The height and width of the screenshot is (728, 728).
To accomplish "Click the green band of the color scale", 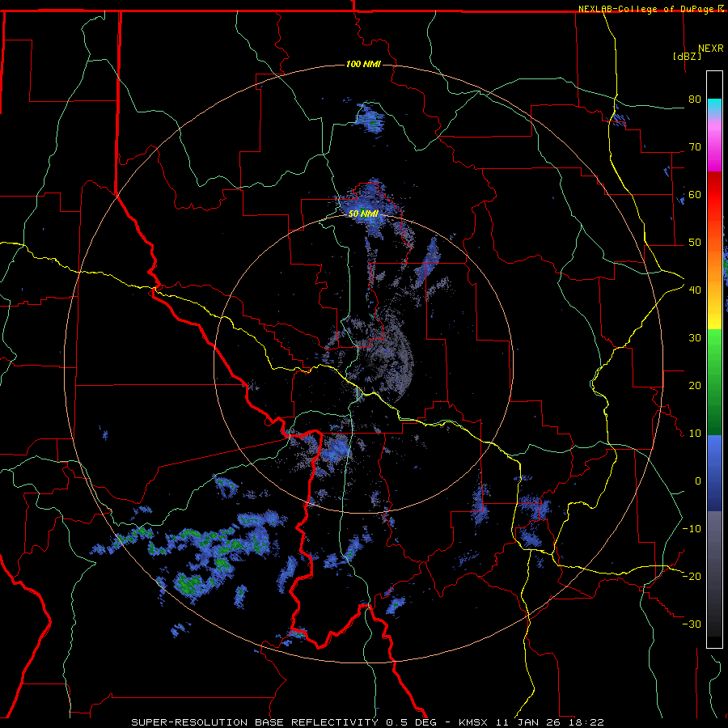I will click(x=714, y=382).
